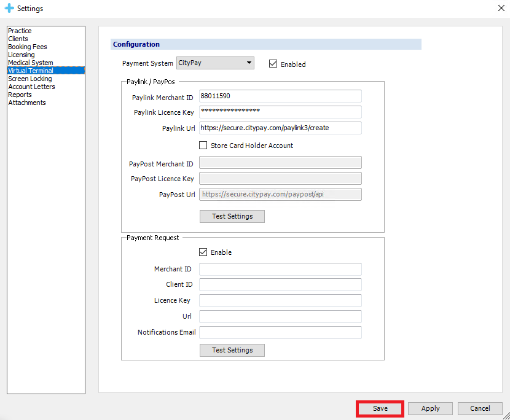Click the blue plus Settings app icon
This screenshot has height=420, width=510.
point(9,9)
